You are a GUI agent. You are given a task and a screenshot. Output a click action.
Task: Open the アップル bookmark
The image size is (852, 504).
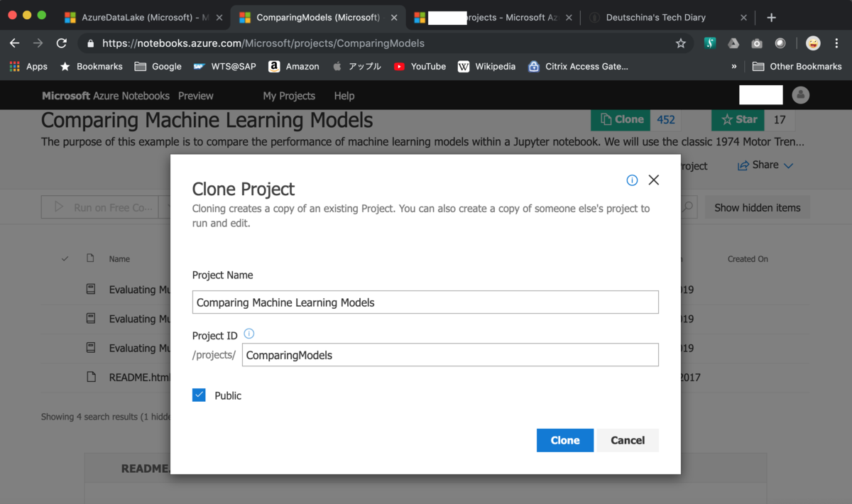coord(356,66)
